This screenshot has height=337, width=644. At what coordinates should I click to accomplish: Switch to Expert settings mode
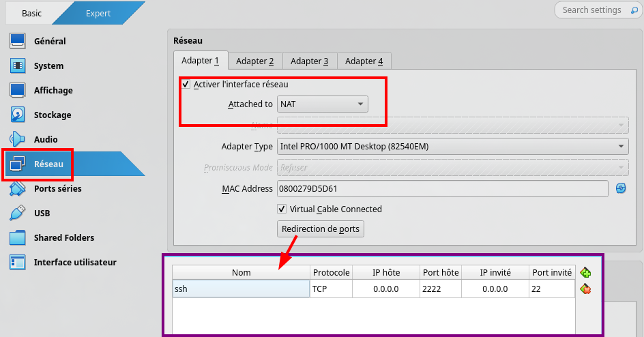click(x=98, y=13)
